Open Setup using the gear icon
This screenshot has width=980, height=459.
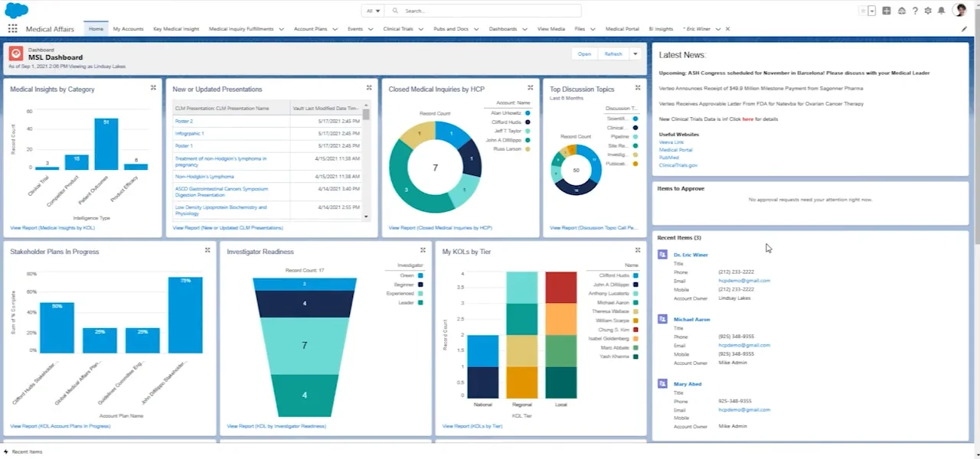coord(928,11)
